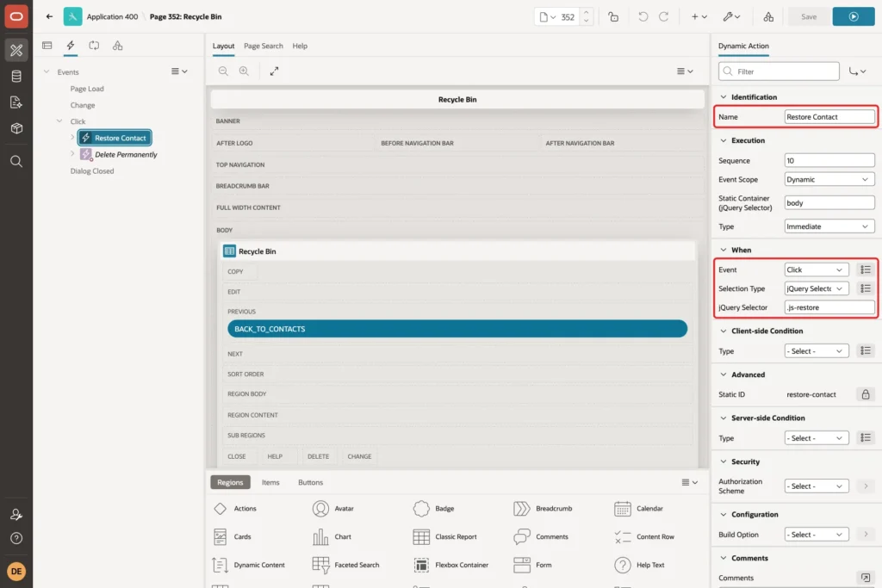Pick the Faceted Search region type
The height and width of the screenshot is (588, 882).
point(346,565)
